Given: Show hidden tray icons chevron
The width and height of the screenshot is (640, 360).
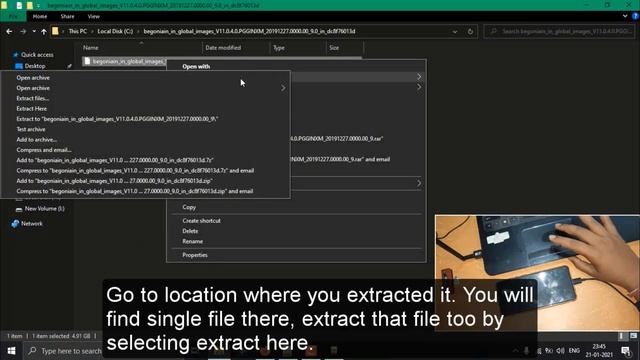Looking at the screenshot, I should pyautogui.click(x=516, y=351).
